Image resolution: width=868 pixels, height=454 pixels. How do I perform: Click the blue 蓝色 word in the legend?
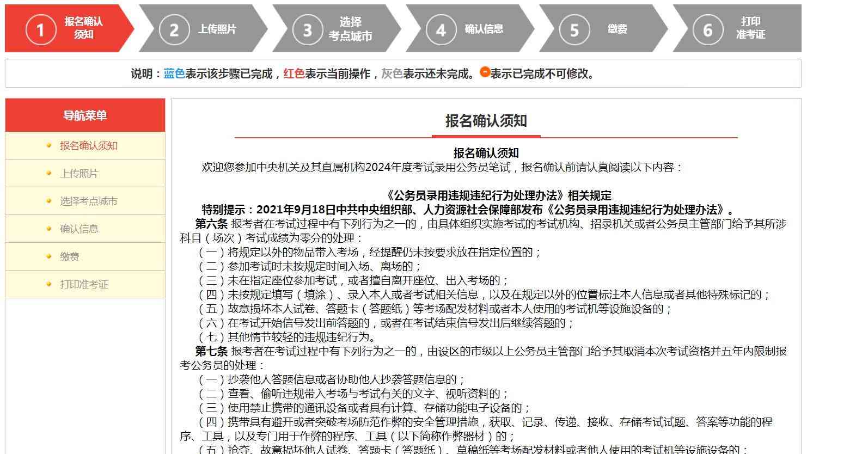[x=174, y=73]
